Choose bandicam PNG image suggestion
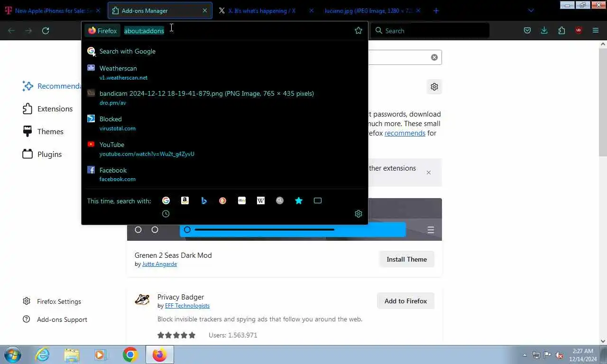This screenshot has width=607, height=364. (x=225, y=98)
